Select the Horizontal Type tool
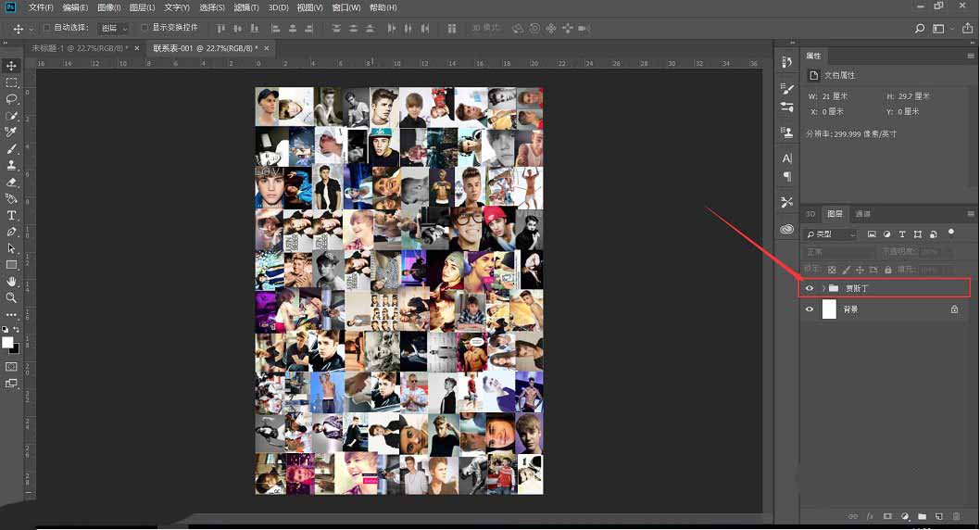This screenshot has height=530, width=980. coord(11,215)
